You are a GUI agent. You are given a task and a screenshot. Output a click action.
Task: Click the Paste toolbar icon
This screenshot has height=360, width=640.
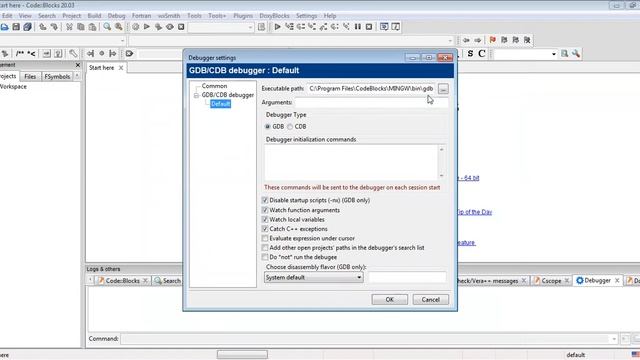coord(93,27)
